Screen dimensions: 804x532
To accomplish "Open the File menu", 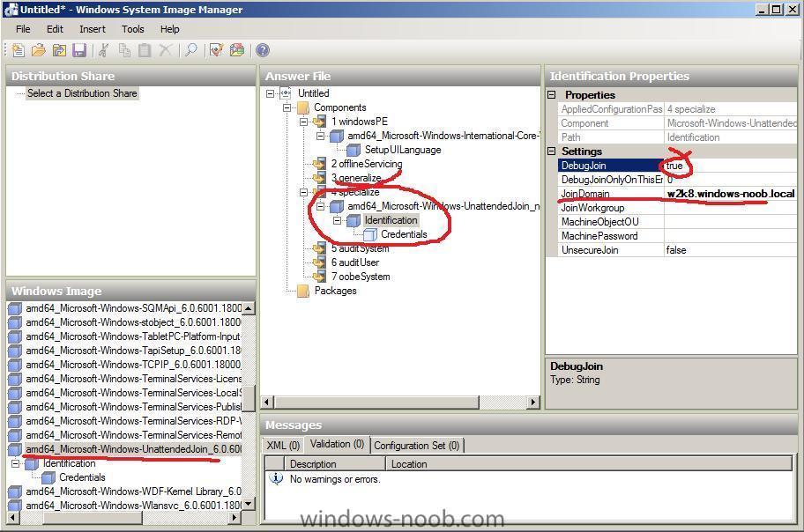I will click(x=23, y=29).
